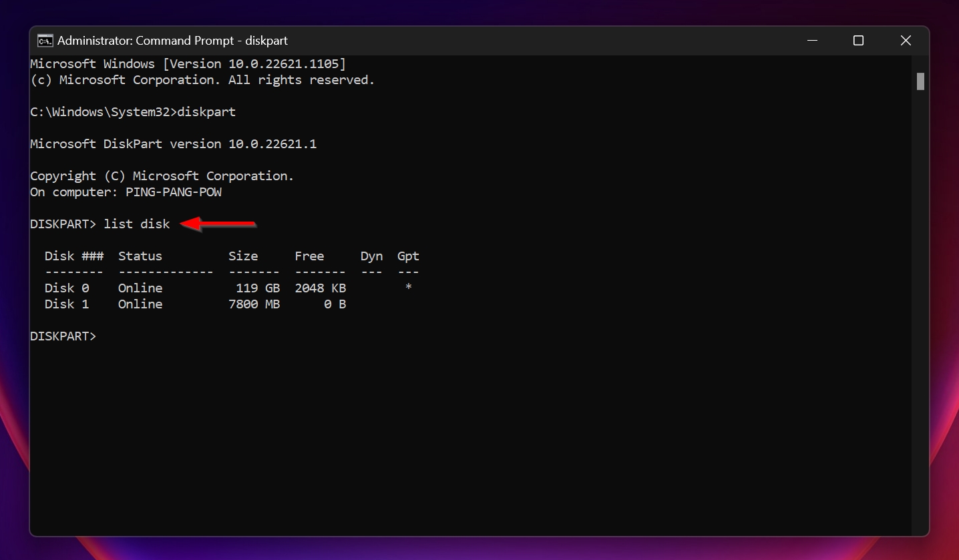959x560 pixels.
Task: Maximize the Command Prompt window
Action: [x=858, y=41]
